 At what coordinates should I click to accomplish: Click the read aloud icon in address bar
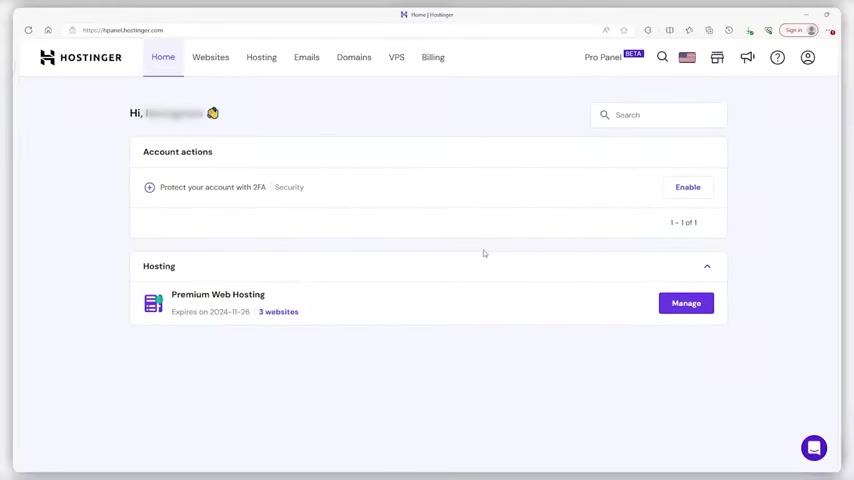click(606, 30)
